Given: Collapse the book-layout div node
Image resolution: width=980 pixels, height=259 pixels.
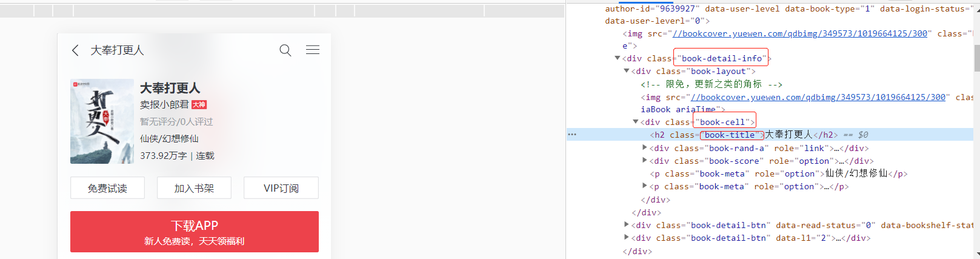Looking at the screenshot, I should click(627, 71).
